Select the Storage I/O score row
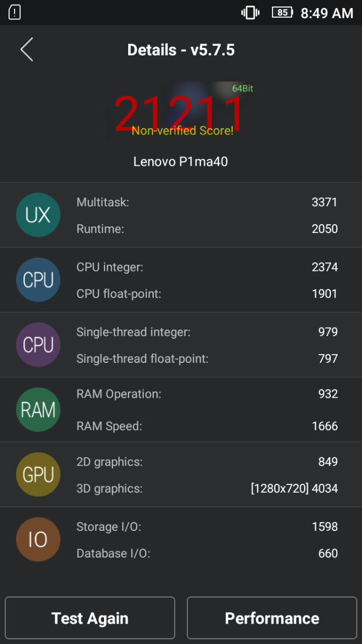Viewport: 362px width, 644px height. tap(207, 526)
